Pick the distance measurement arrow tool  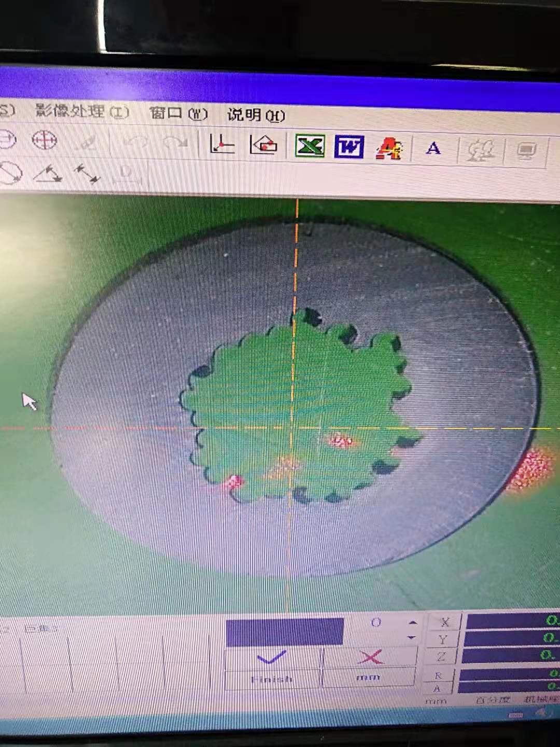coord(87,174)
